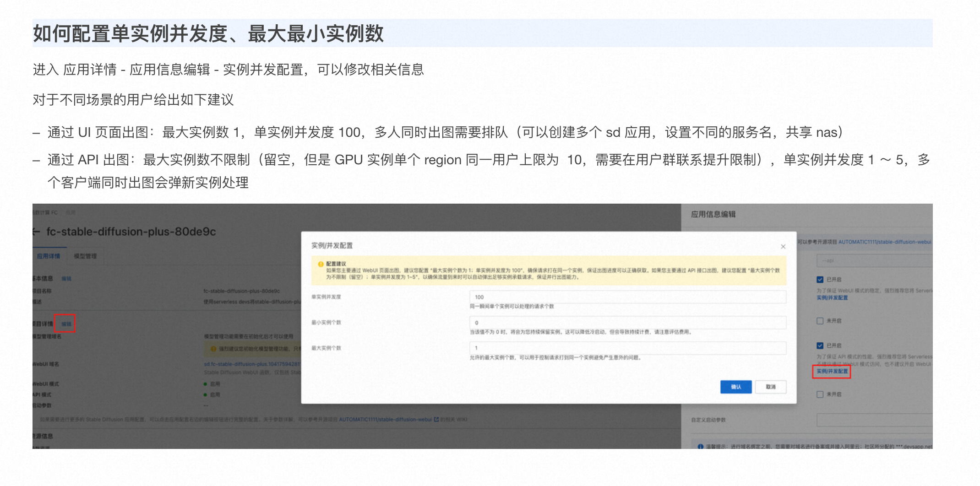Click 编辑 link next to 基本信息
This screenshot has height=486, width=980.
point(66,279)
